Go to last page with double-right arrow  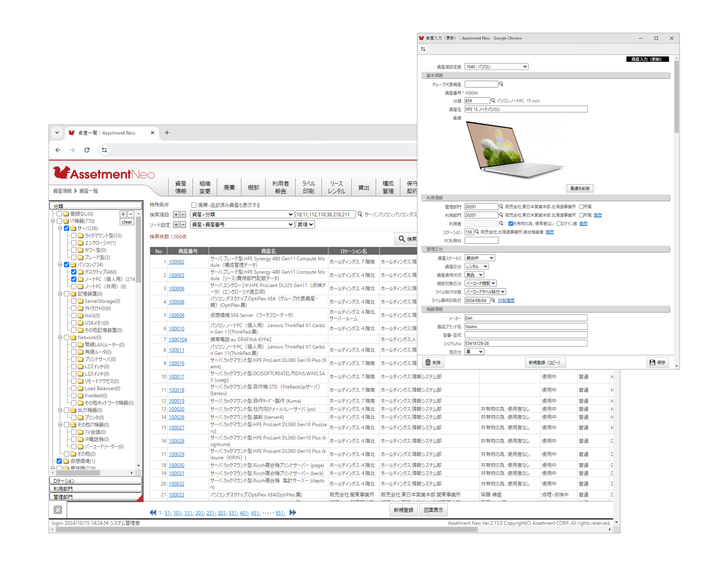(293, 513)
